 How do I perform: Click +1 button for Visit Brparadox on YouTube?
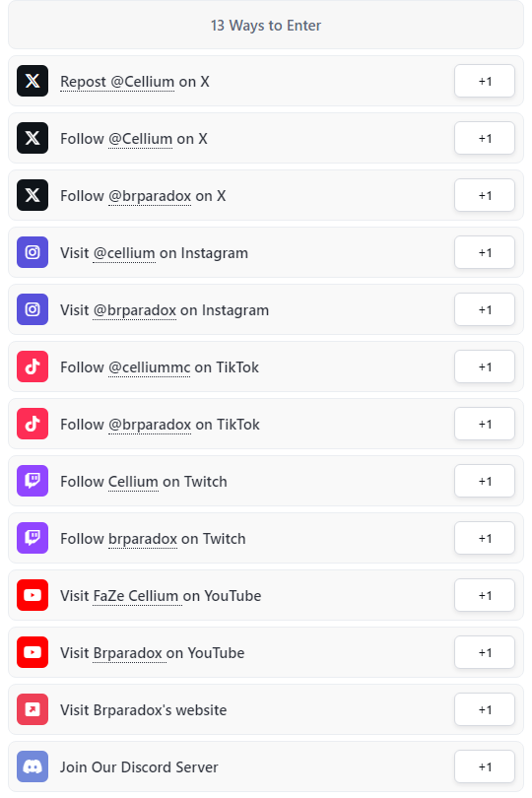click(x=485, y=652)
